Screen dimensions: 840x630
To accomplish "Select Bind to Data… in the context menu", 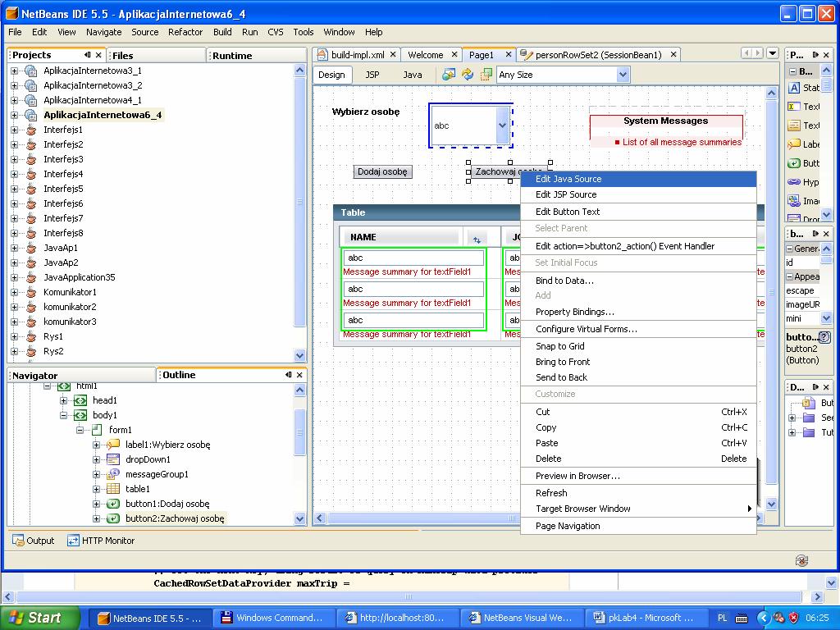I will [x=638, y=281].
